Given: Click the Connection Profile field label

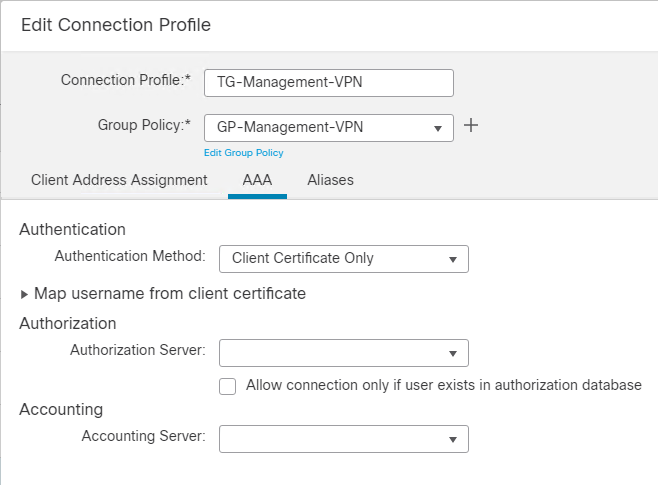Looking at the screenshot, I should pos(125,79).
